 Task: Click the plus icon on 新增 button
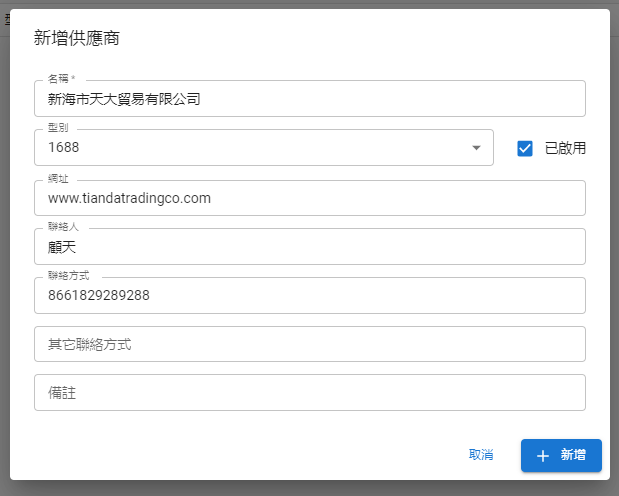pyautogui.click(x=543, y=455)
